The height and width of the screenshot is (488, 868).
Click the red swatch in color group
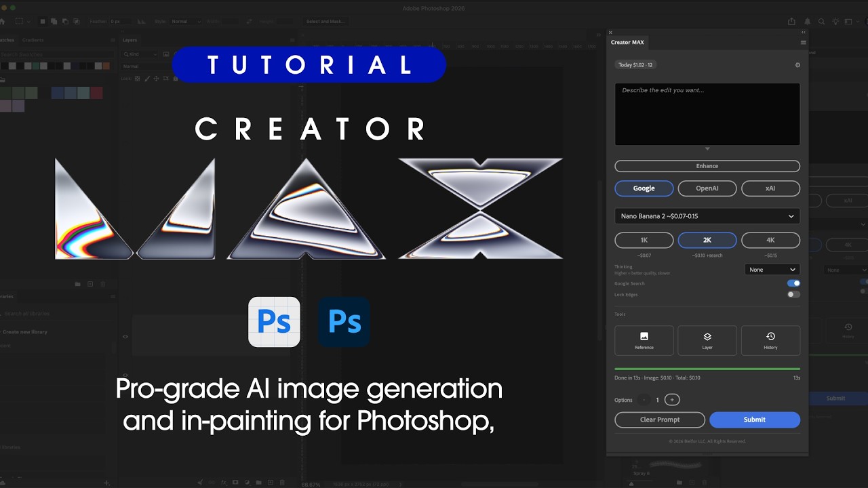point(96,93)
